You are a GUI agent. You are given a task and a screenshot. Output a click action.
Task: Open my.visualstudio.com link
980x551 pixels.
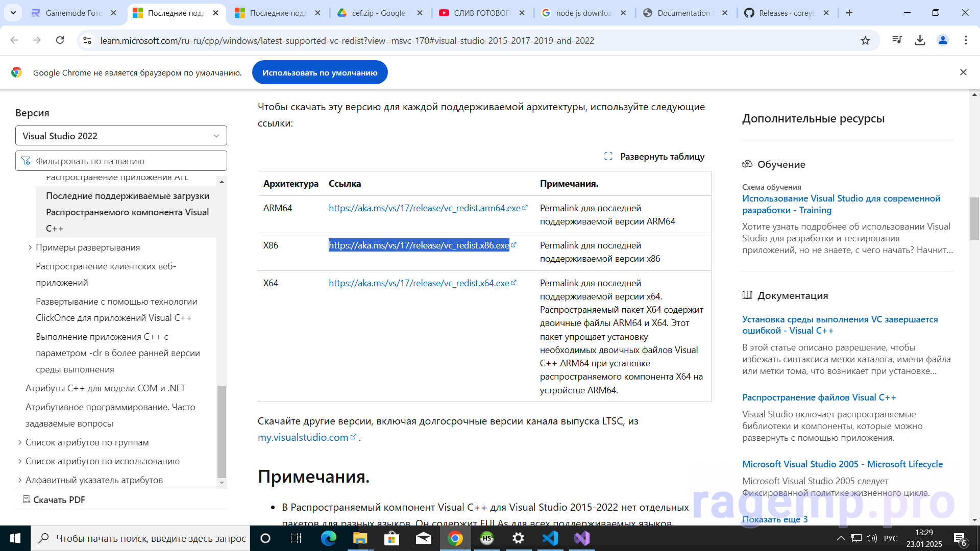(x=303, y=437)
